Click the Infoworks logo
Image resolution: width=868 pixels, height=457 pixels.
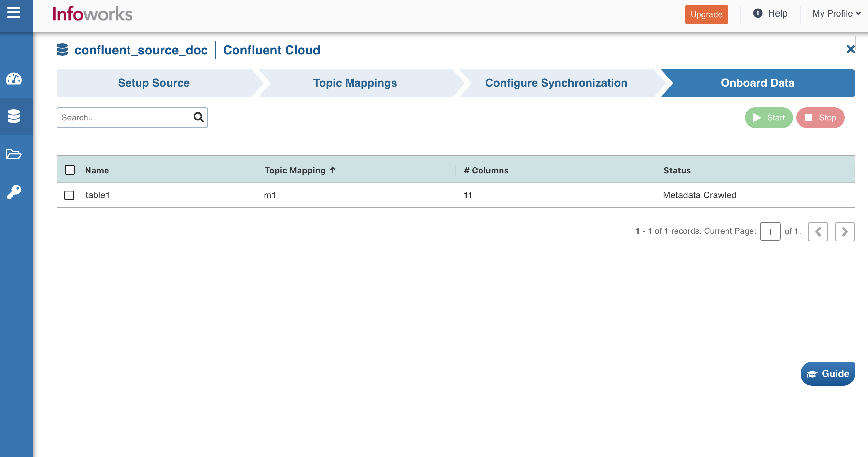click(x=93, y=14)
